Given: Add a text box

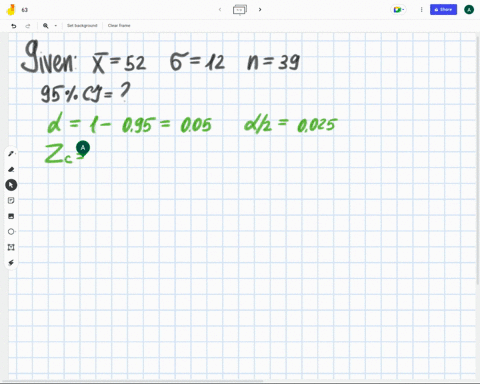Looking at the screenshot, I should point(11,247).
